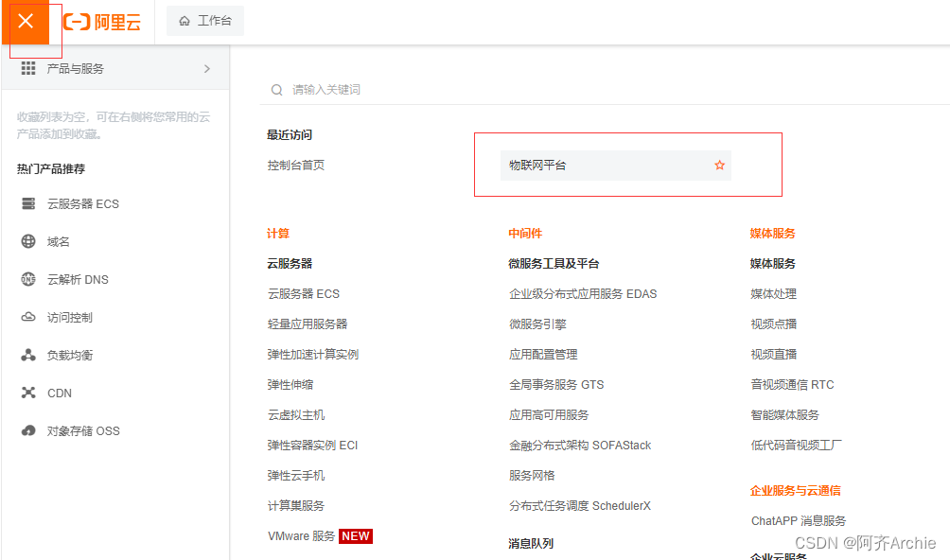950x560 pixels.
Task: Click the 云服务器 ECS server icon in the sidebar
Action: (x=28, y=203)
